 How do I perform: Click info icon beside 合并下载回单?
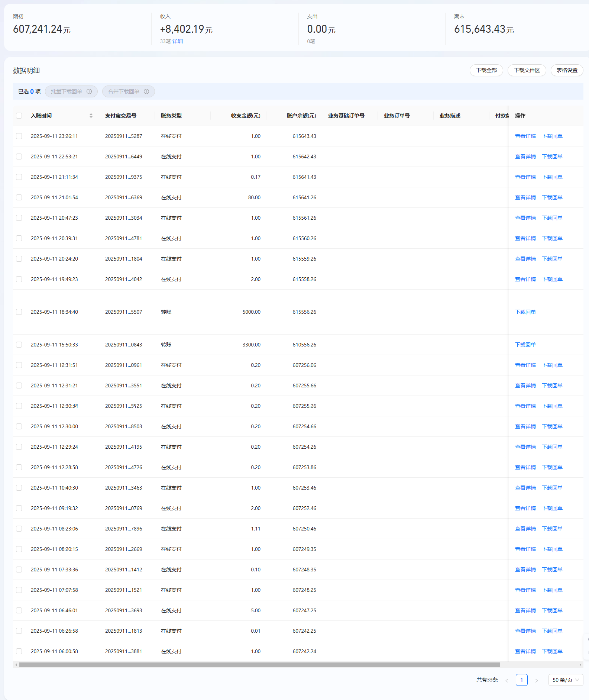pyautogui.click(x=146, y=91)
